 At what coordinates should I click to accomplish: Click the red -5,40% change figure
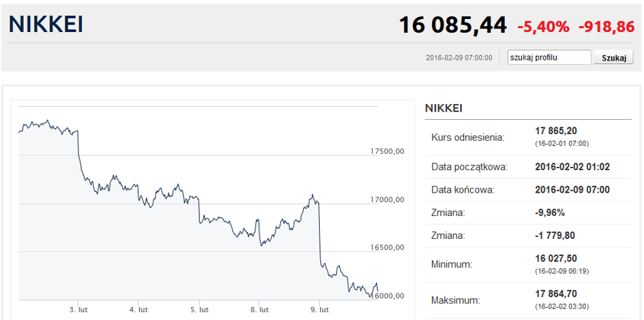(543, 27)
